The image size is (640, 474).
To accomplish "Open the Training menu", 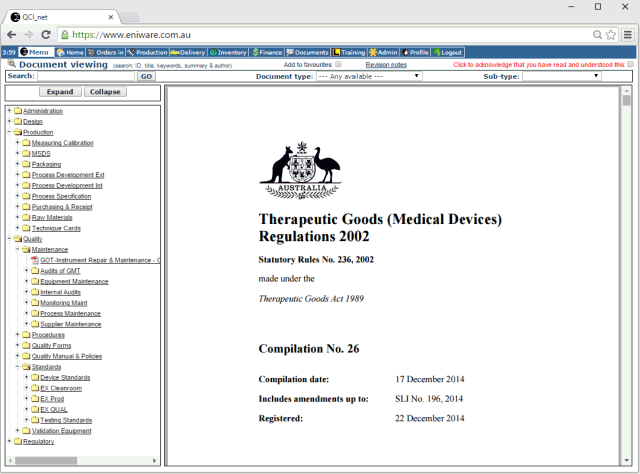I will (349, 52).
